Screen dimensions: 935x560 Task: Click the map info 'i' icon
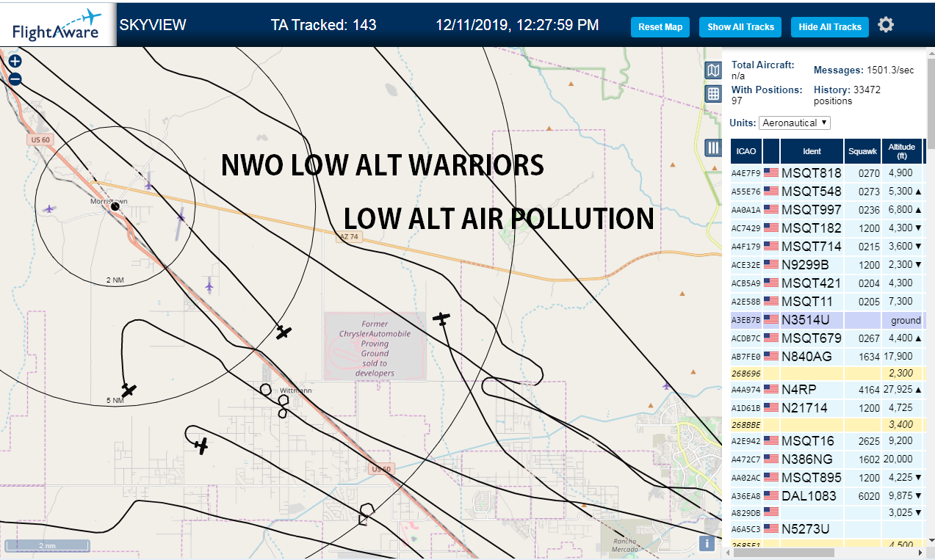coord(707,543)
